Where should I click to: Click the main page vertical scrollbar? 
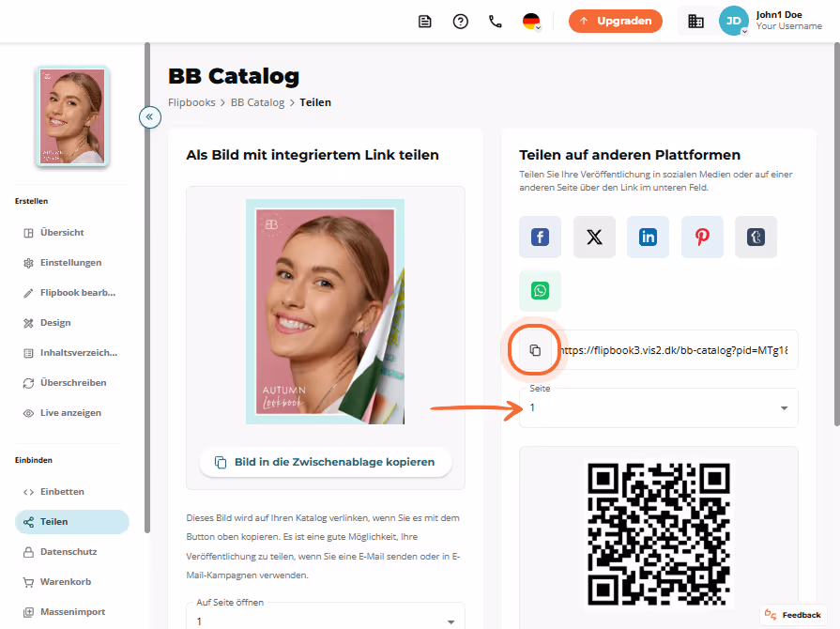(x=837, y=234)
